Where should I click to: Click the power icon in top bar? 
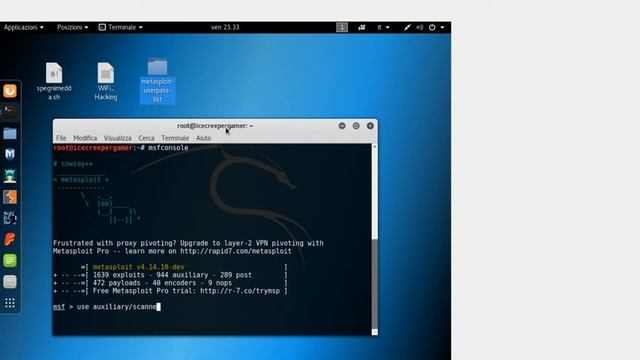pyautogui.click(x=432, y=27)
